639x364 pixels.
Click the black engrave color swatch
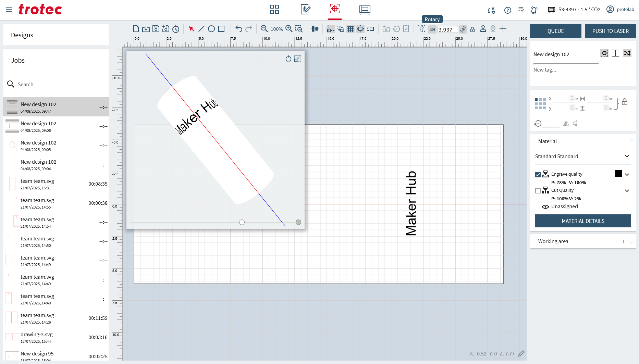tap(618, 174)
